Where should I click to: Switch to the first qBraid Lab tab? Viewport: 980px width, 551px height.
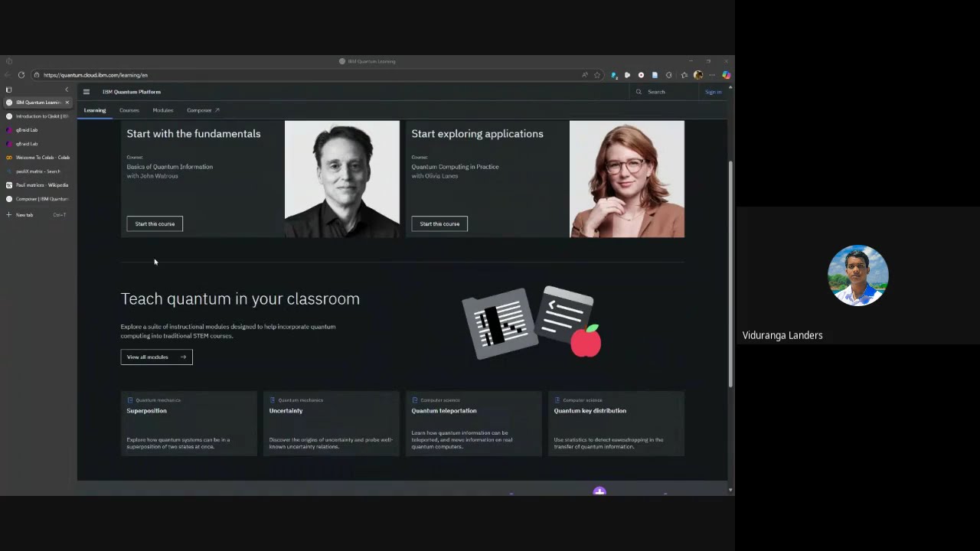[37, 130]
